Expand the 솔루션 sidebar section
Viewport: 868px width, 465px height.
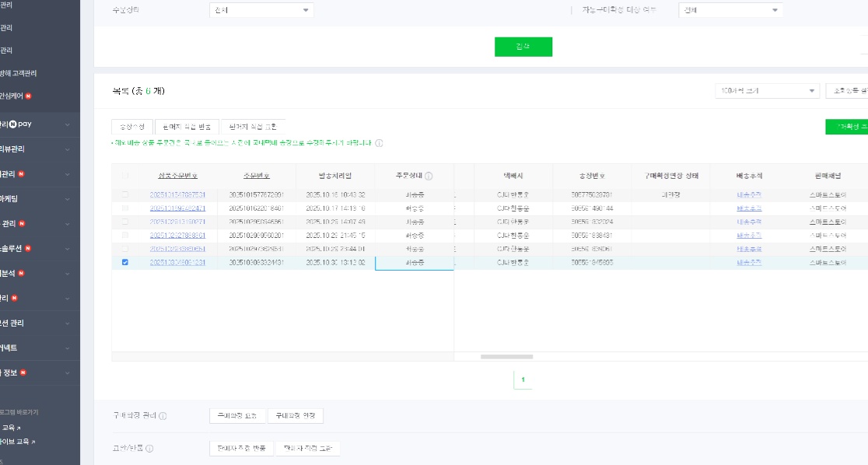(x=68, y=249)
